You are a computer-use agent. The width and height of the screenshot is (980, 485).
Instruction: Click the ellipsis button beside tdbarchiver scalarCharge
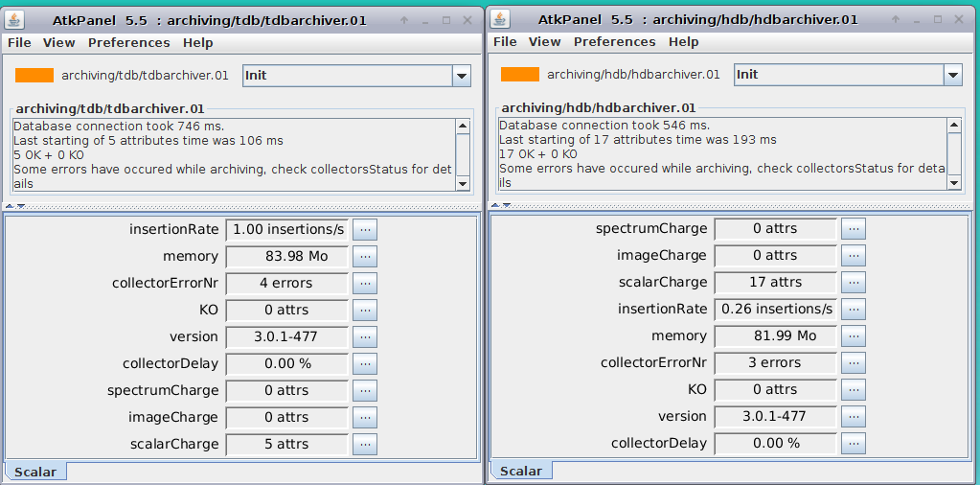coord(364,444)
